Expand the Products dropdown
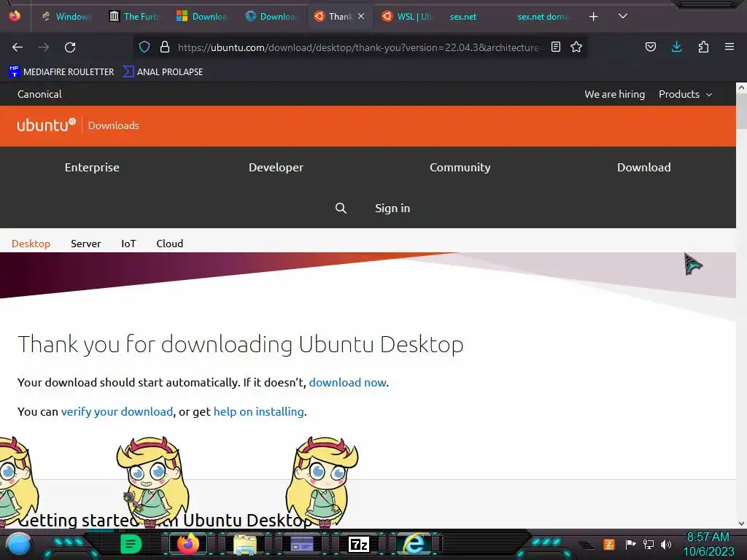 [x=685, y=94]
